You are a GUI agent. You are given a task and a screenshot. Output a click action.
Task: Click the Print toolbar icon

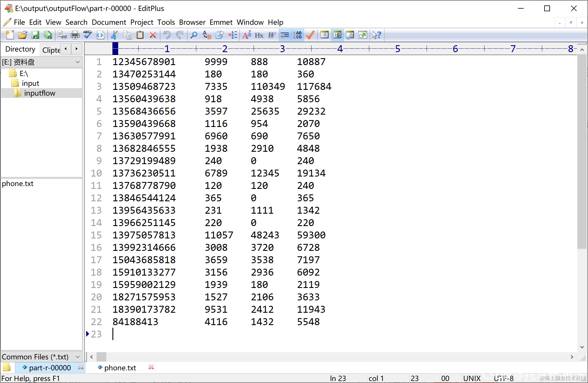75,35
